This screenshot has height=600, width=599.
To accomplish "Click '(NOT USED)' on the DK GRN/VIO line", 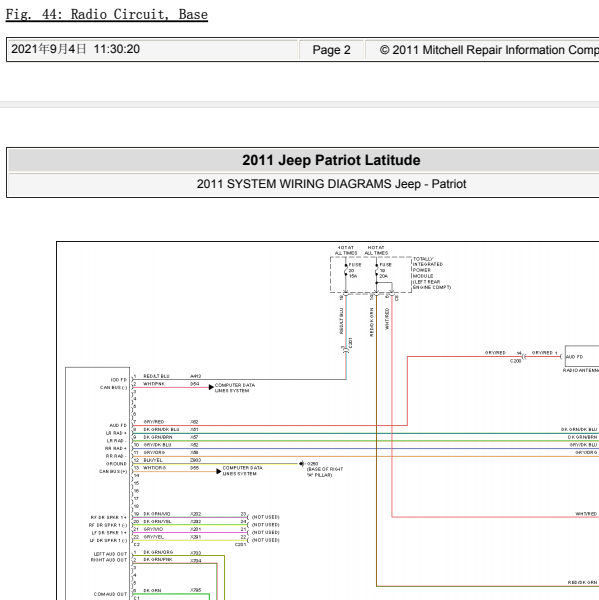I will (x=266, y=517).
